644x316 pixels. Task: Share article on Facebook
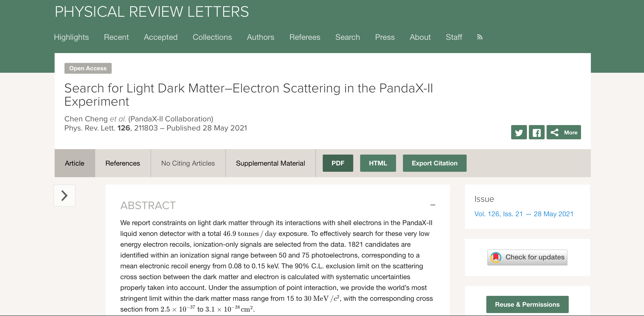(537, 132)
